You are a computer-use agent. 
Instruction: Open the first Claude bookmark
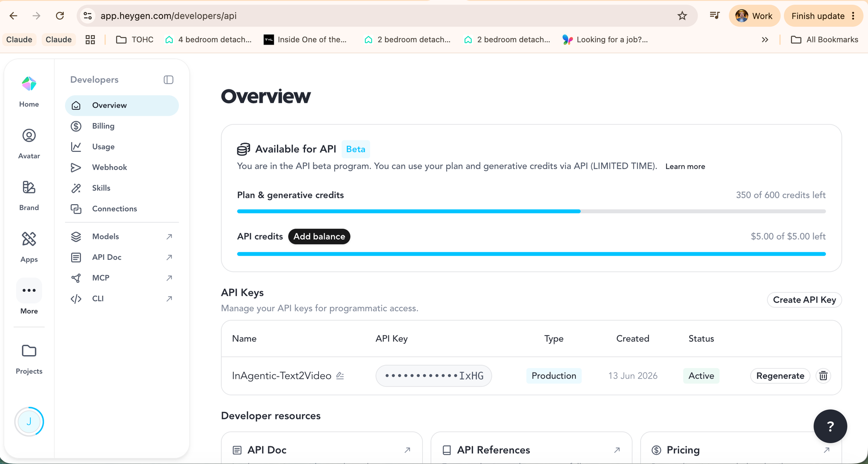(19, 39)
